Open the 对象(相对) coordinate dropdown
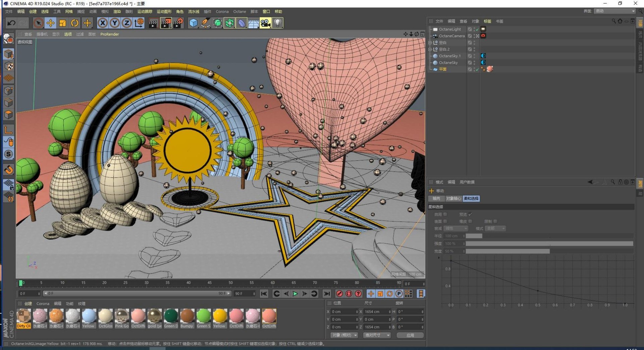Image resolution: width=644 pixels, height=350 pixels. [344, 335]
